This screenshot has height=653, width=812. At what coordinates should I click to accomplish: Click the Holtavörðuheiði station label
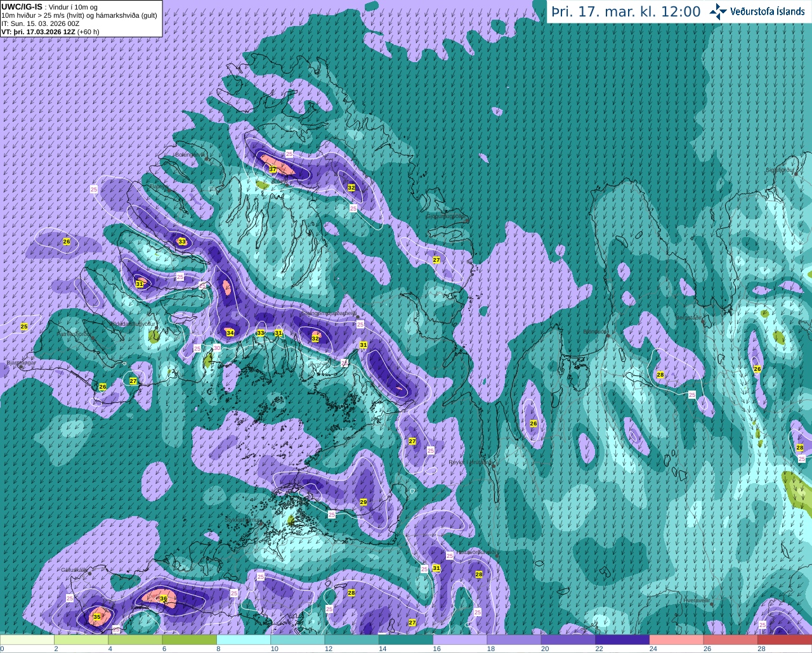476,552
